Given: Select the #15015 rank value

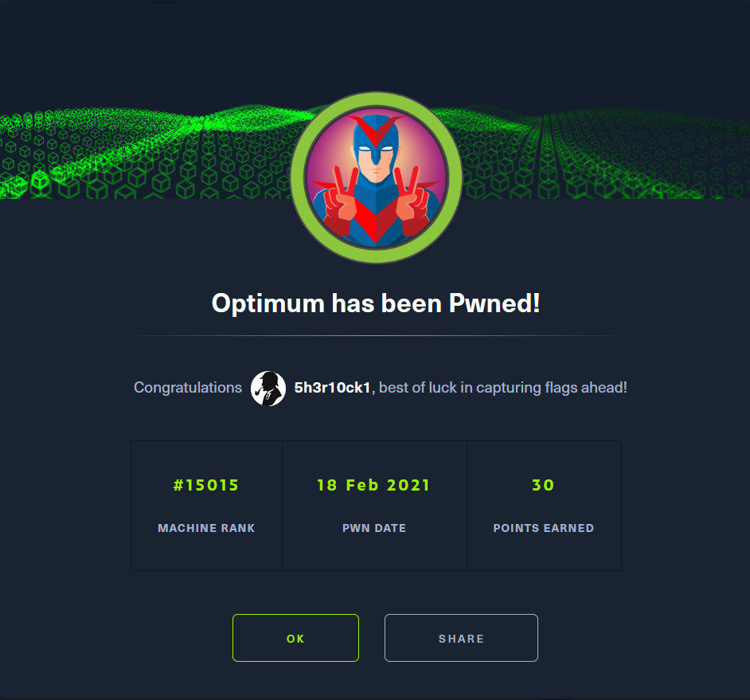Looking at the screenshot, I should (206, 485).
